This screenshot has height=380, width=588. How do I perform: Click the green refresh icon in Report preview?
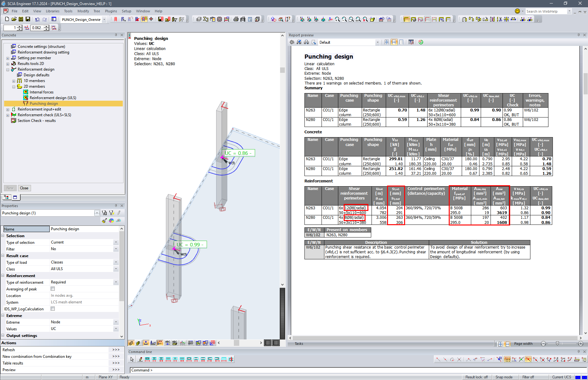click(x=421, y=42)
